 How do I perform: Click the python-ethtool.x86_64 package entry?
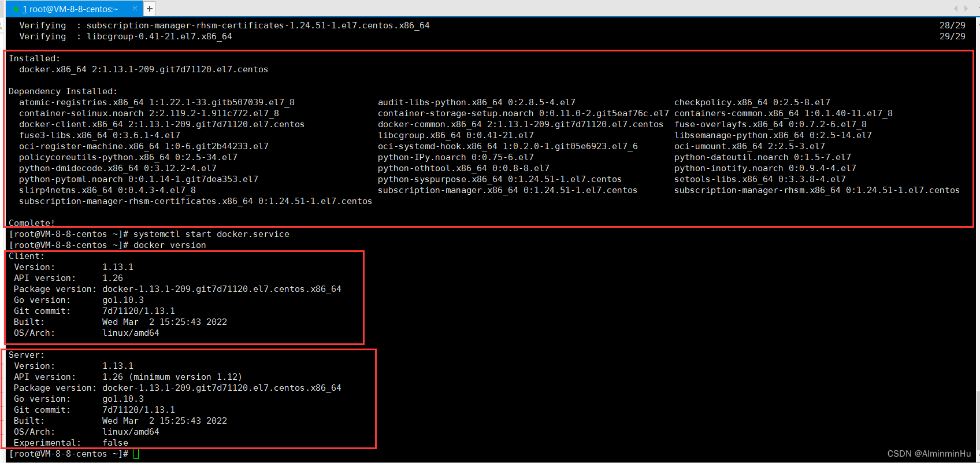(x=463, y=168)
